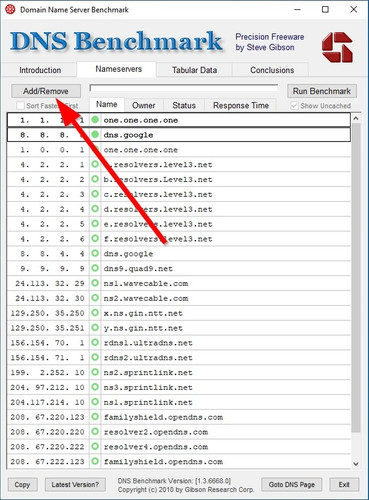The image size is (369, 500).
Task: Toggle the Sort Fastest First checkbox
Action: 20,106
